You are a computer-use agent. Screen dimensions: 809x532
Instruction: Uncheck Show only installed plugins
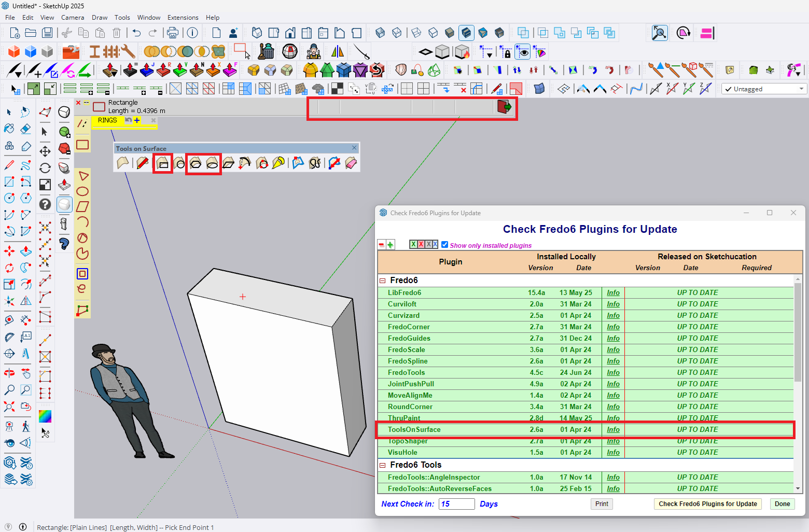tap(444, 245)
